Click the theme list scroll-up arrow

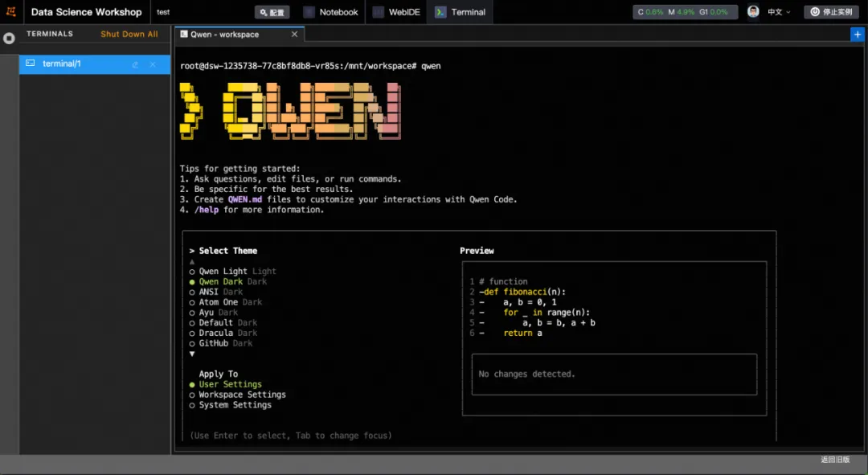192,261
